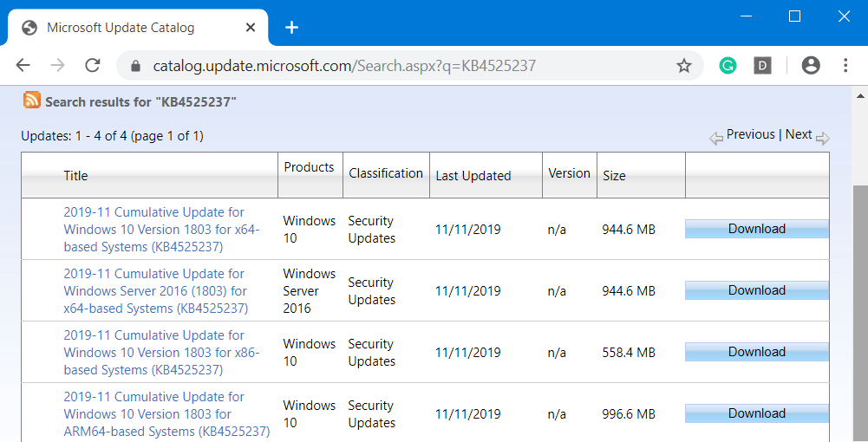Click the address bar URL field
Screen dimensions: 868x442
tap(409, 66)
